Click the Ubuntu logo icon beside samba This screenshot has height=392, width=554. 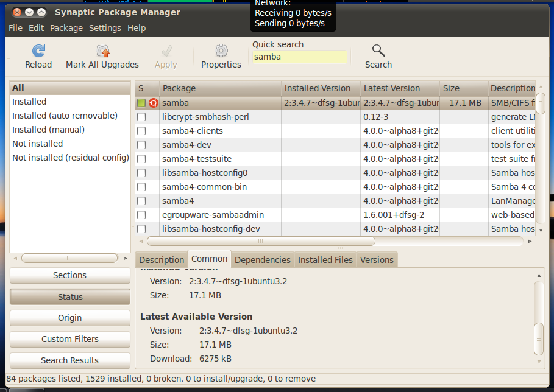154,103
